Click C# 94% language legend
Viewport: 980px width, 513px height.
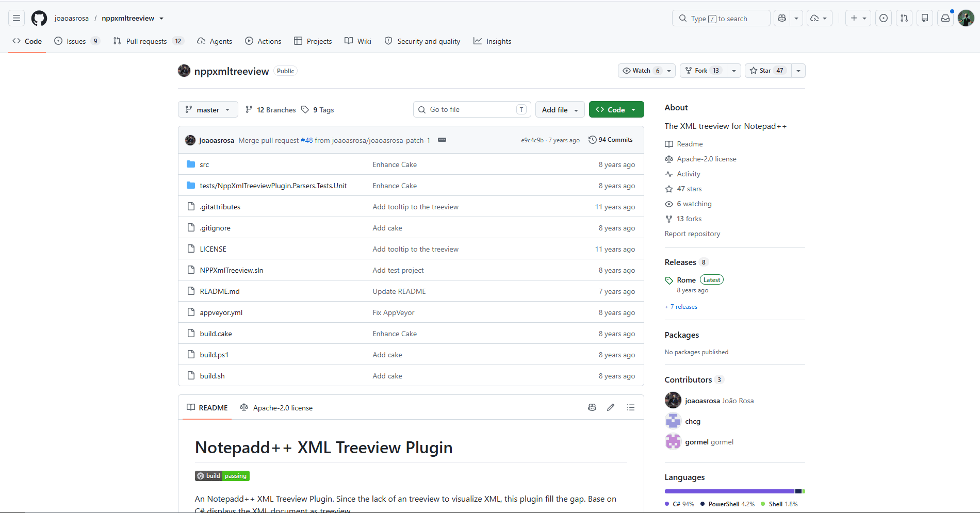pyautogui.click(x=679, y=504)
